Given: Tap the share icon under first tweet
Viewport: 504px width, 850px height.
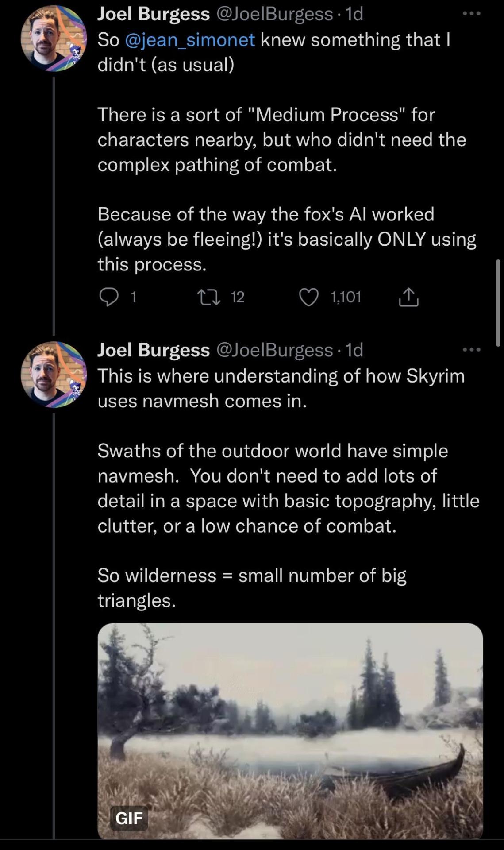Looking at the screenshot, I should click(408, 297).
